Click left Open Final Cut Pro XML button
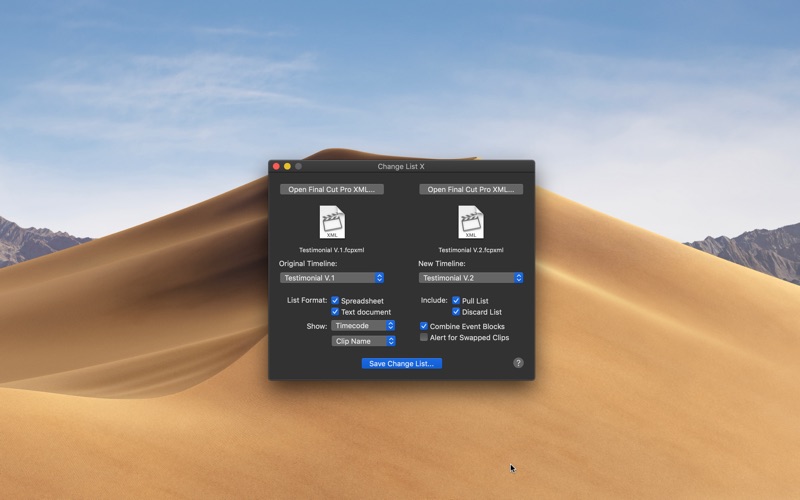 [x=332, y=189]
